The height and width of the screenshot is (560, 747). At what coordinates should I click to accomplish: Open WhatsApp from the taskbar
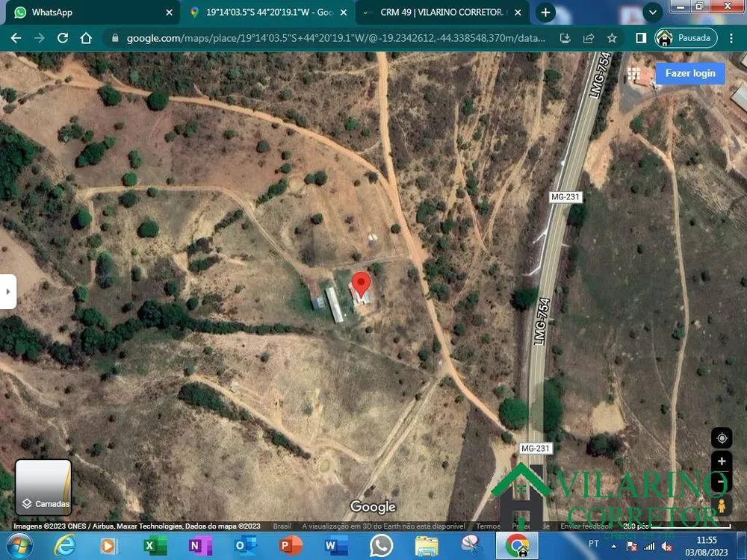(x=381, y=546)
